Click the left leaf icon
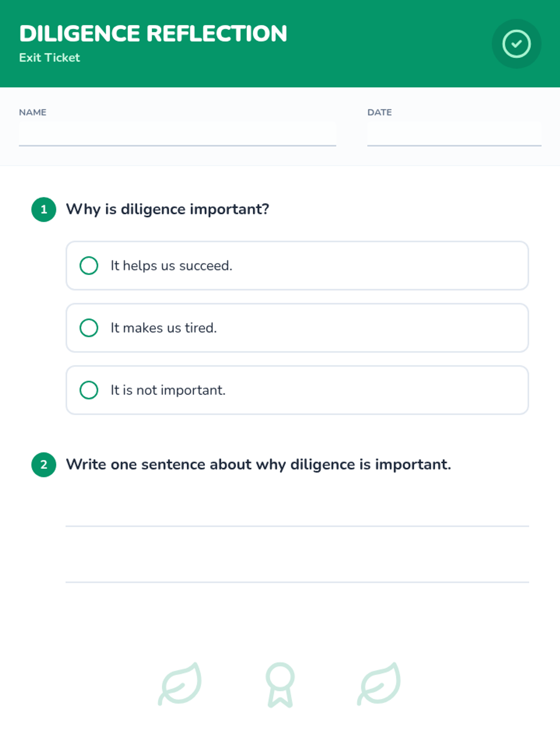Viewport: 560px width, 747px height. [180, 684]
